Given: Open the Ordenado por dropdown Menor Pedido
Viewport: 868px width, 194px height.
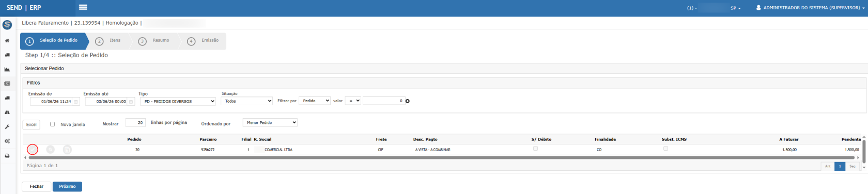Looking at the screenshot, I should (270, 122).
